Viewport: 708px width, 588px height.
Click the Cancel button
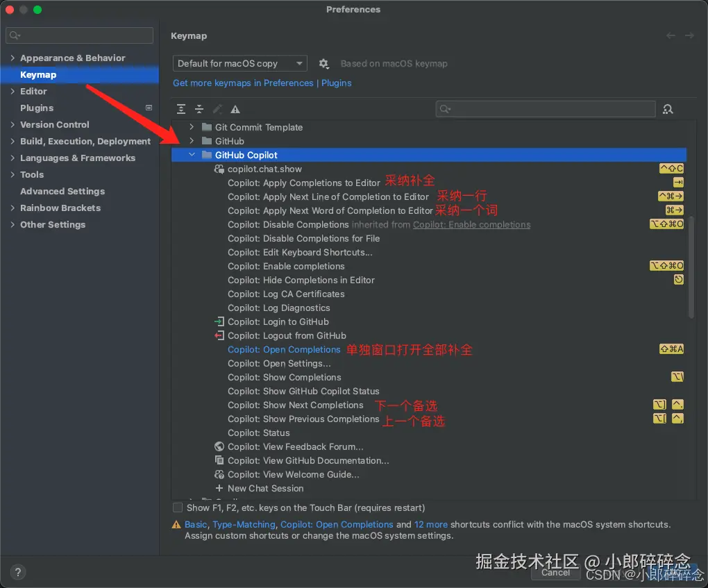(555, 573)
